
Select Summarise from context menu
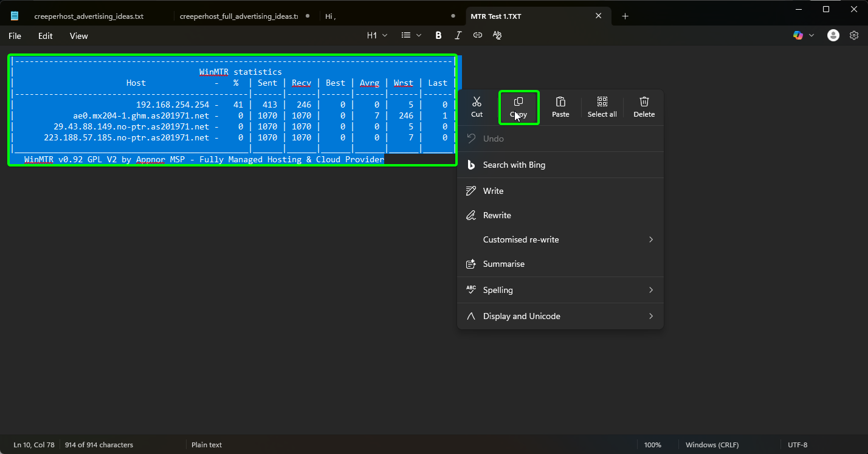(503, 264)
